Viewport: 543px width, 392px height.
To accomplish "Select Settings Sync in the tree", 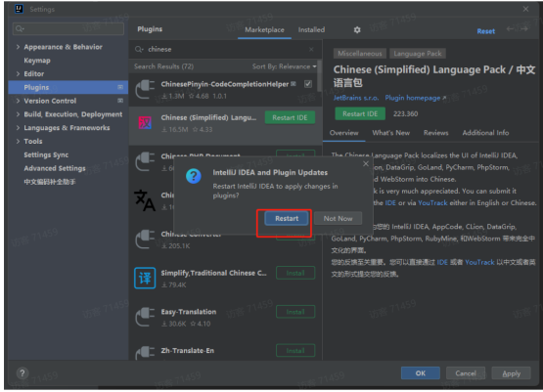I will [46, 154].
